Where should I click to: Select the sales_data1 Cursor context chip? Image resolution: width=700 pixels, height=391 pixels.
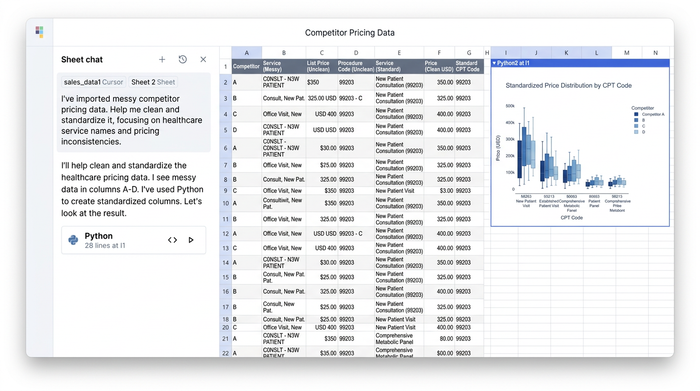pyautogui.click(x=93, y=82)
